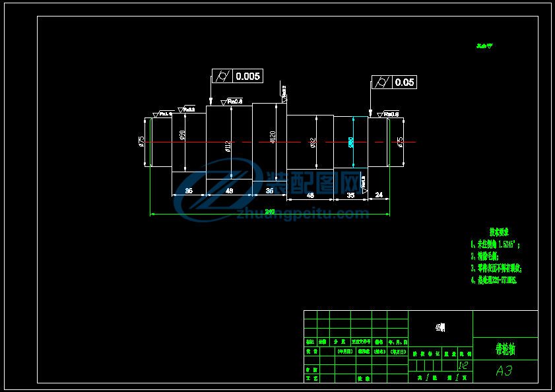555x392 pixels.
Task: Select the Ø112 diameter dimension text
Action: pos(228,146)
